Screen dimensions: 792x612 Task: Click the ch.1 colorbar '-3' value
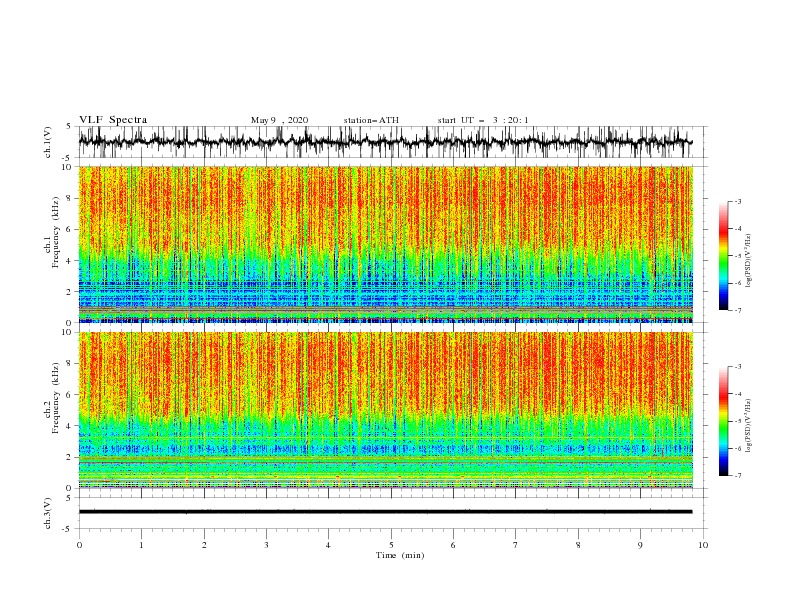738,201
